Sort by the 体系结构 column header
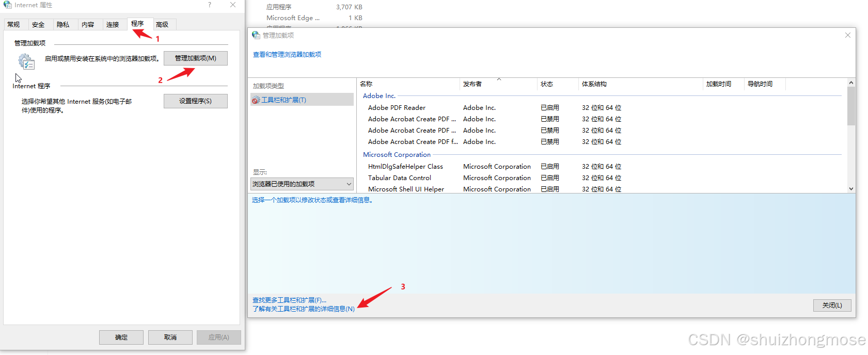Screen dimensions: 868x355 point(640,84)
